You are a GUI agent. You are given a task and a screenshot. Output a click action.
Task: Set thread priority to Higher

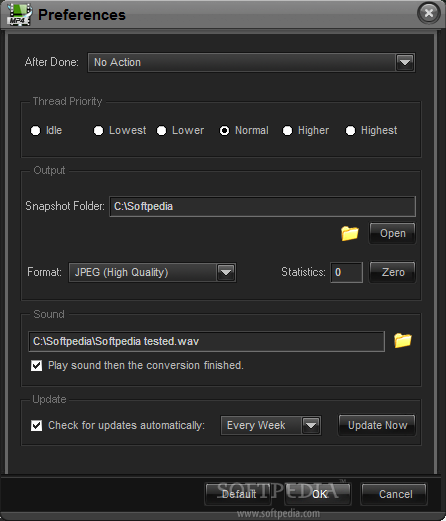pos(287,130)
